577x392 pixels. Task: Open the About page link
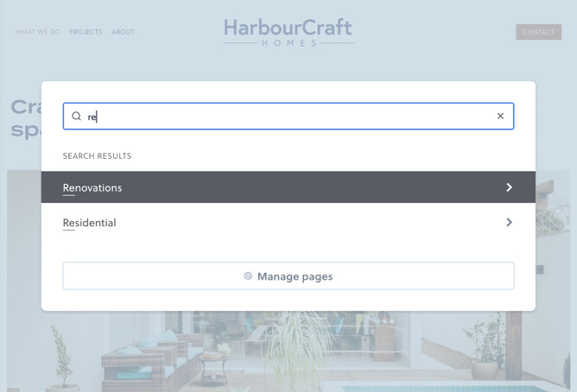pos(123,32)
